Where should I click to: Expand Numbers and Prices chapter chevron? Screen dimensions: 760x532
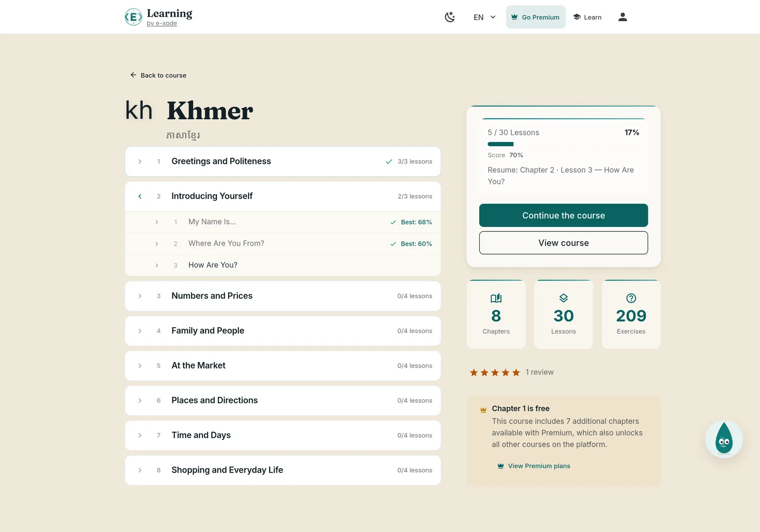click(140, 296)
